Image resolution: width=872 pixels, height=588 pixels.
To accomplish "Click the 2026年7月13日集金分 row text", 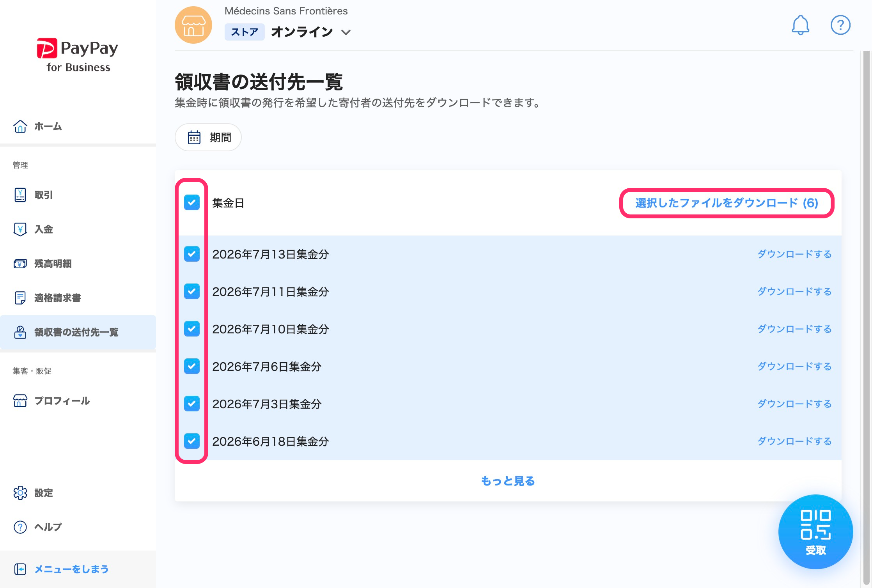I will click(x=271, y=254).
